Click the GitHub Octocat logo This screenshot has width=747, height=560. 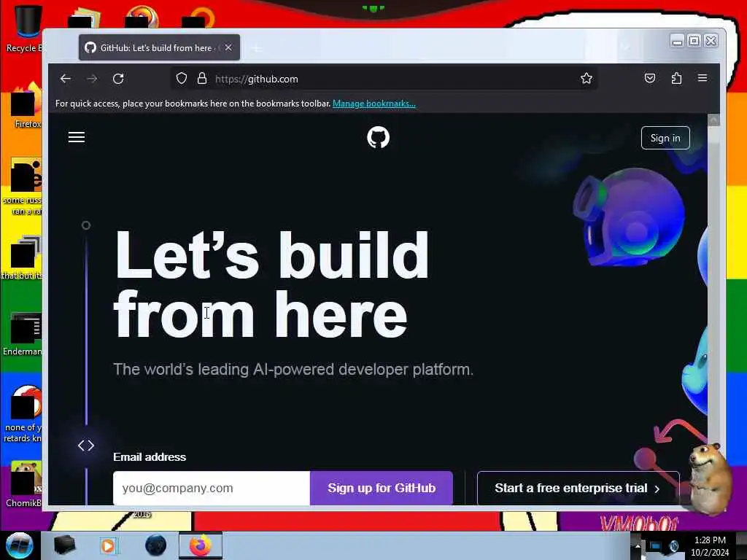click(379, 138)
